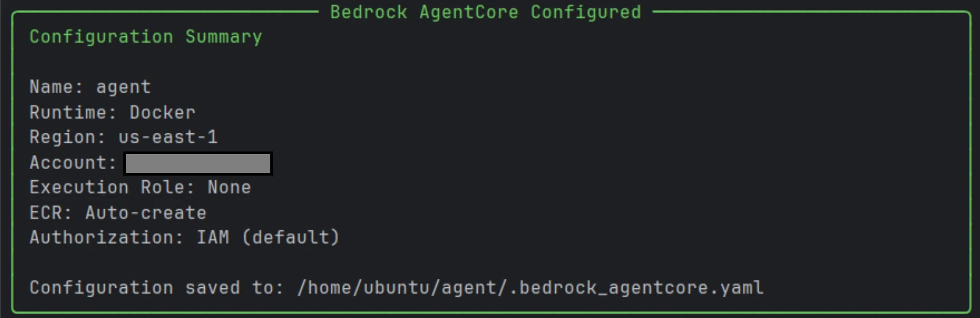980x318 pixels.
Task: Click the Auto-create ECR value
Action: pos(146,213)
